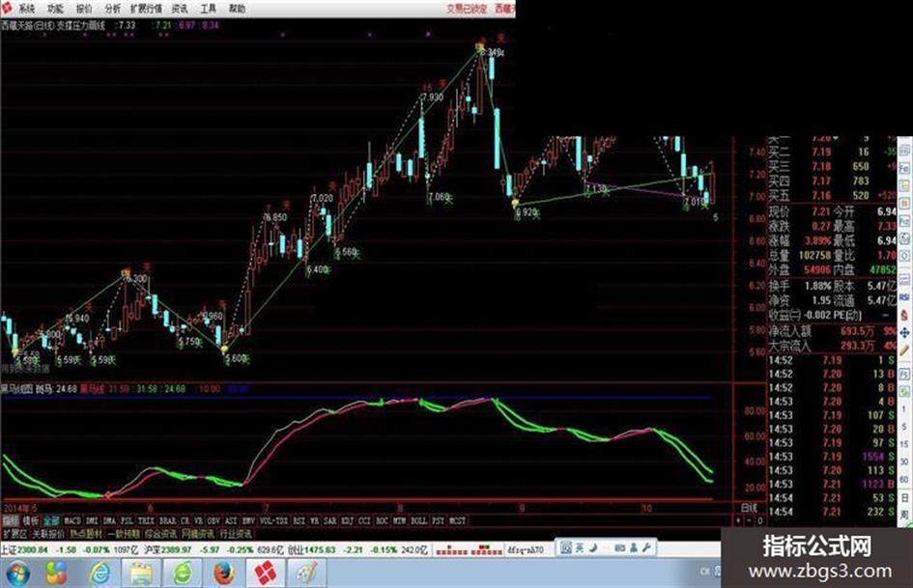
Task: Click the 大宗流入 value 293.3万
Action: pos(857,346)
